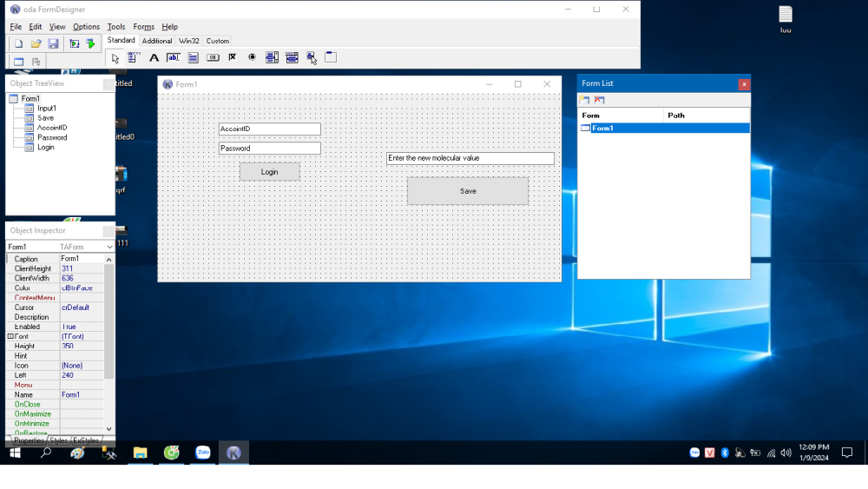Image resolution: width=868 pixels, height=489 pixels.
Task: Click the green arrow run icon
Action: [x=91, y=43]
